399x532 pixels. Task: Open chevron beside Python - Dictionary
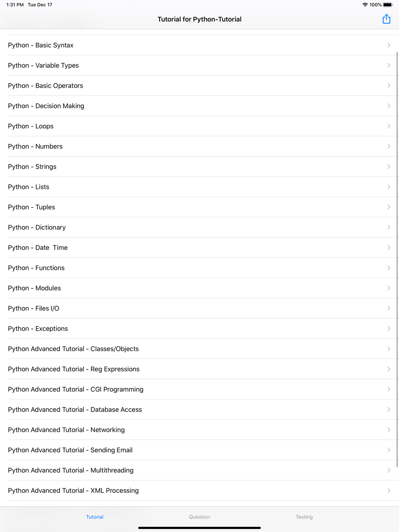389,227
